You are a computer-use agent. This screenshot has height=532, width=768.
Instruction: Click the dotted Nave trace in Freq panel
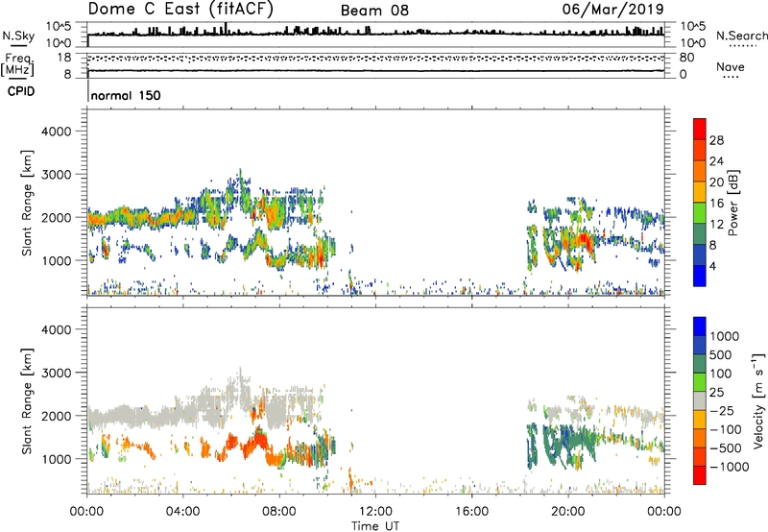[x=375, y=59]
